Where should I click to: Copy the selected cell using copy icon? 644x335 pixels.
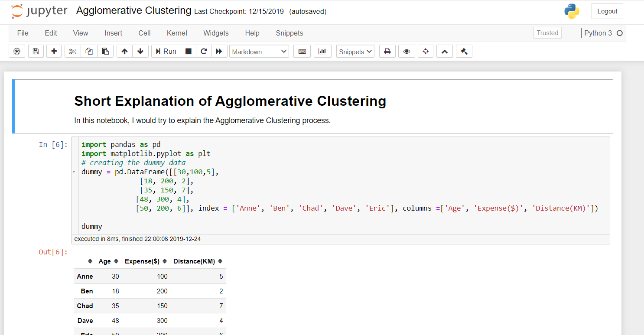pos(89,51)
